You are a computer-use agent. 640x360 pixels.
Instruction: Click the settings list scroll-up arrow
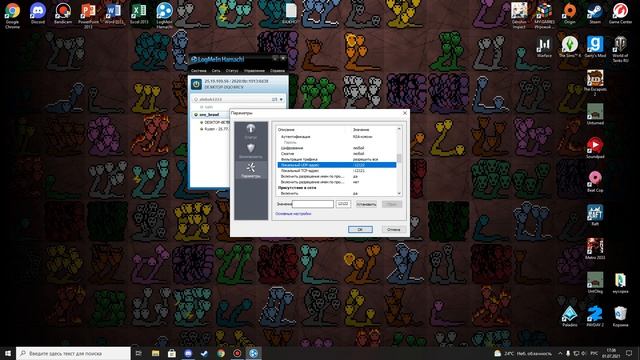(399, 129)
